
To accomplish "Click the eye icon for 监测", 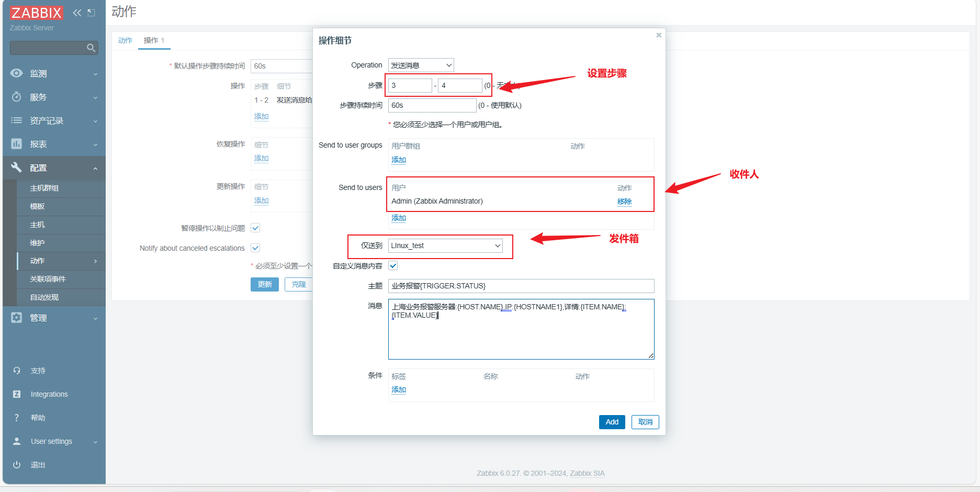I will click(x=17, y=73).
